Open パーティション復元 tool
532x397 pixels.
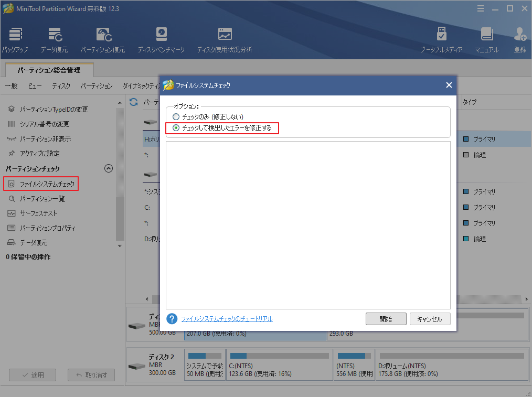(x=102, y=40)
